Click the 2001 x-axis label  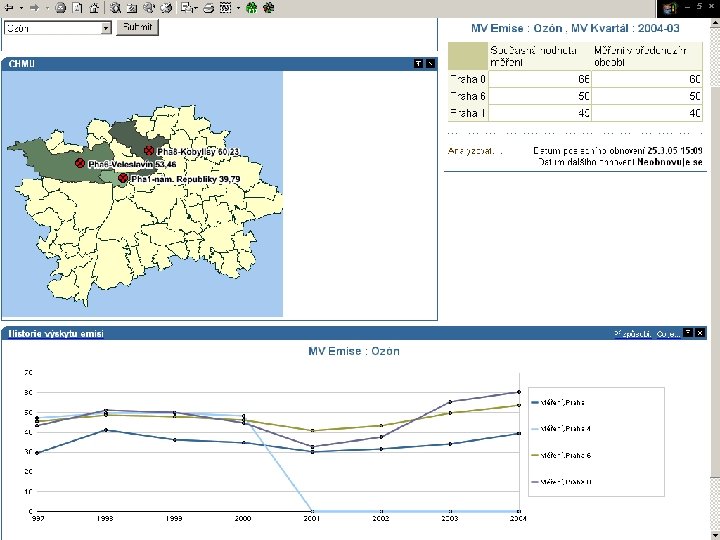[x=312, y=518]
